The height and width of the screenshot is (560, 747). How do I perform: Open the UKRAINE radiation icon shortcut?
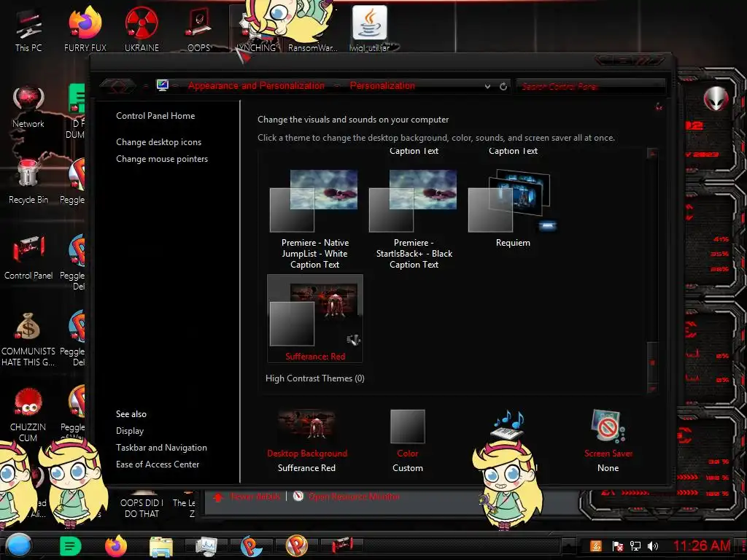(142, 29)
